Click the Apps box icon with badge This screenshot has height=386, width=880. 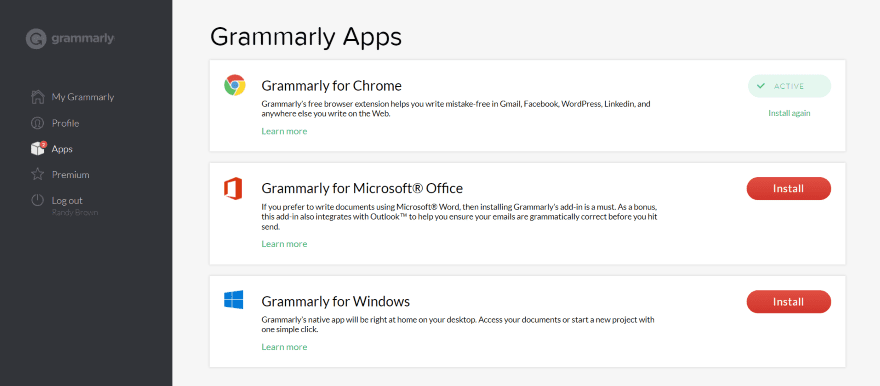coord(38,148)
